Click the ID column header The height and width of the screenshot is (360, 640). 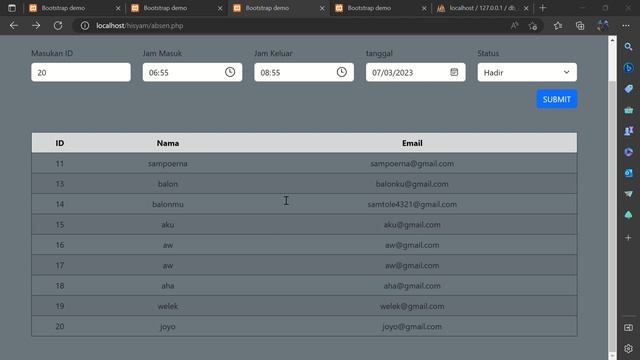[60, 143]
